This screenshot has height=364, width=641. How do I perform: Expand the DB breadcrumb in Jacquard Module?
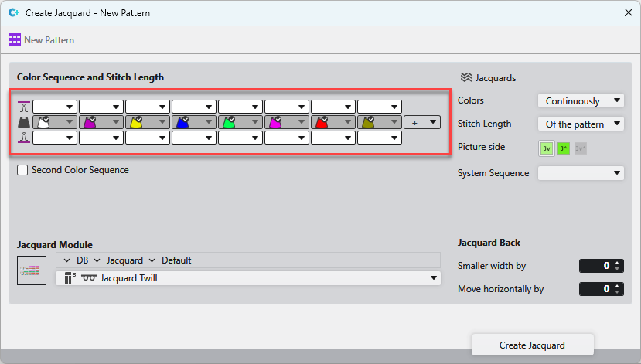pos(76,260)
